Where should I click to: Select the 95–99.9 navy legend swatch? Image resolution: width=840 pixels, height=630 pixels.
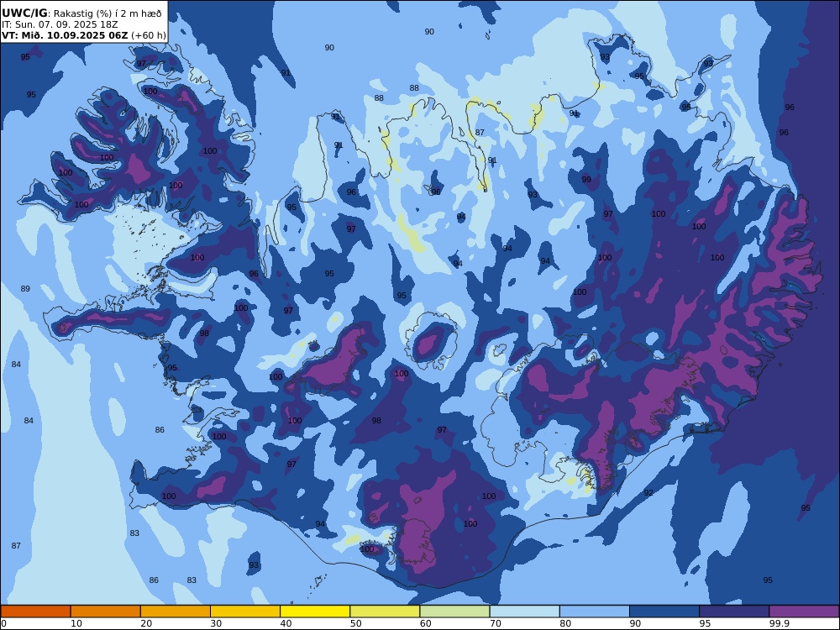[x=734, y=612]
